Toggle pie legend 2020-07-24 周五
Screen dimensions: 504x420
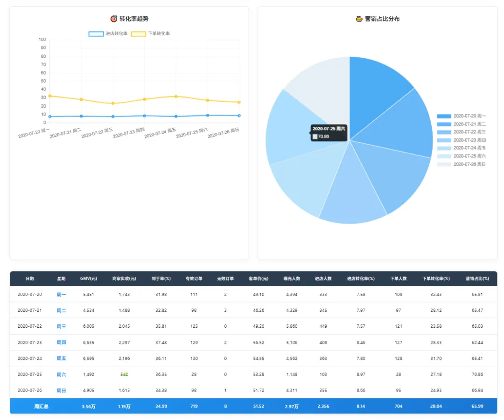pyautogui.click(x=461, y=148)
